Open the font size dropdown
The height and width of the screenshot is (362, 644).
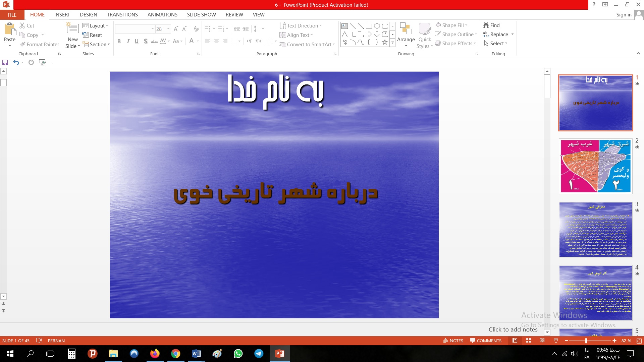click(168, 29)
